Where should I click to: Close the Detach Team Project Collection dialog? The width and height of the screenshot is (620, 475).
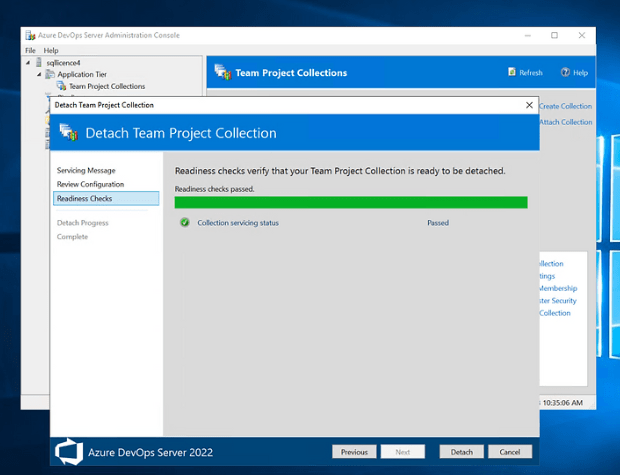tap(529, 105)
